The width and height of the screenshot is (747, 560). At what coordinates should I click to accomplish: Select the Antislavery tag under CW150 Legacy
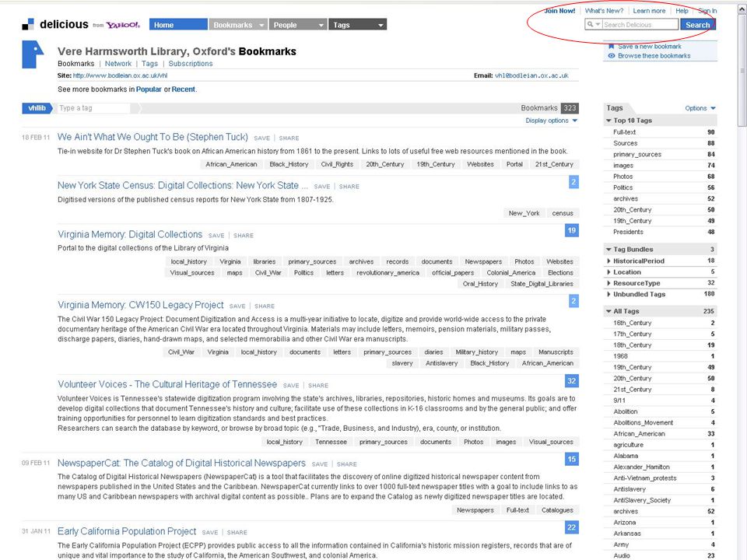pyautogui.click(x=442, y=363)
